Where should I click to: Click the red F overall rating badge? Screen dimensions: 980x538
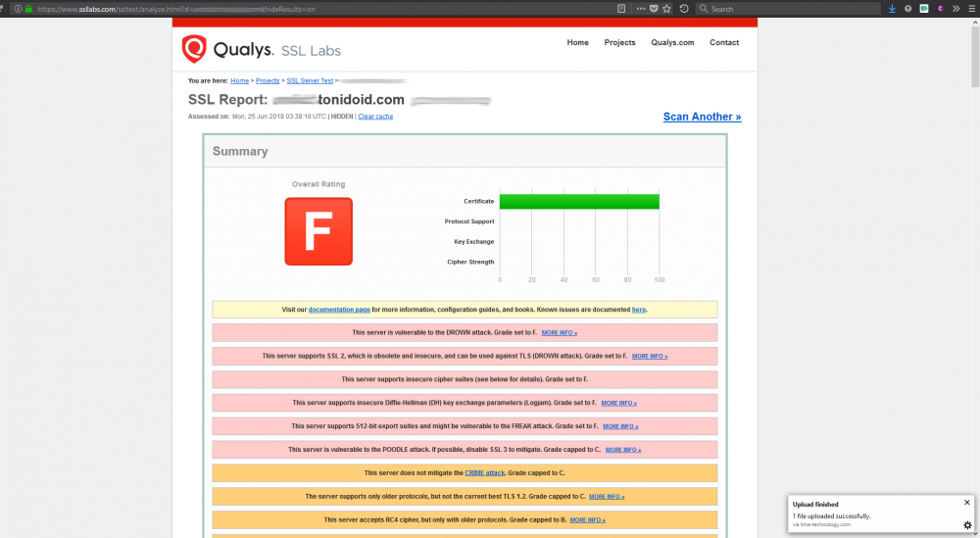point(318,231)
